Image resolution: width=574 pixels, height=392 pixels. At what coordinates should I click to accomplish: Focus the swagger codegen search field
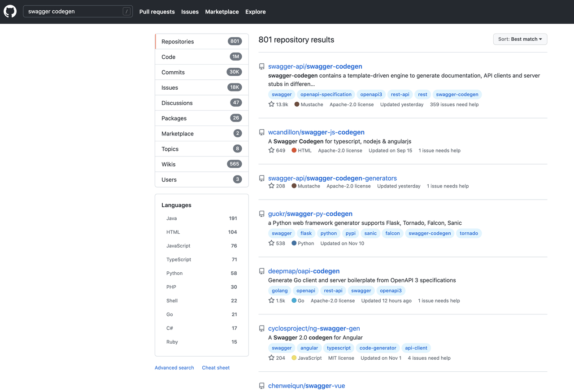78,12
